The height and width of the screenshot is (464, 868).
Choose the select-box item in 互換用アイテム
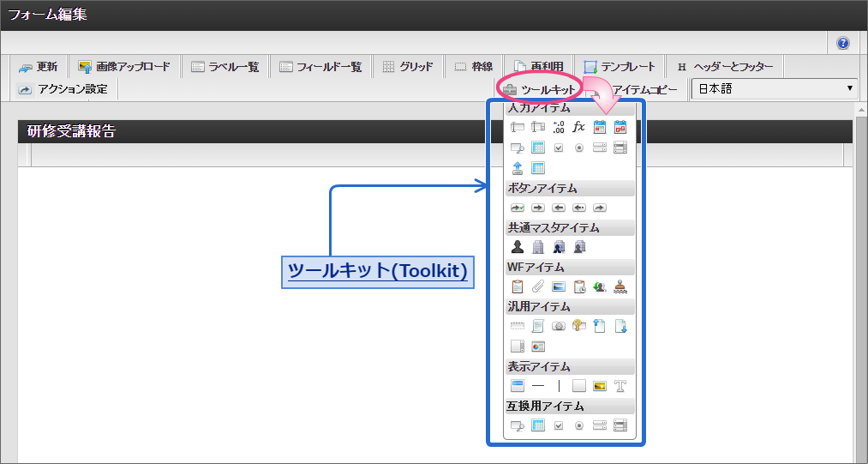[x=600, y=425]
